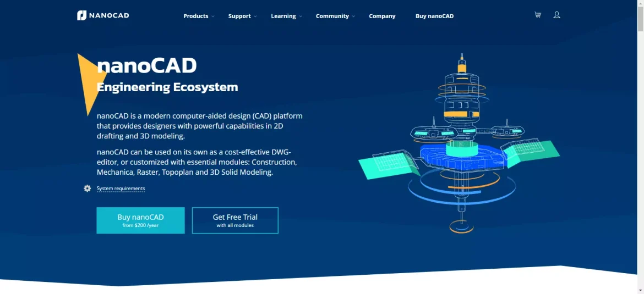This screenshot has width=644, height=294.
Task: Click the Buy nanoCAD from $200/year button
Action: tap(140, 220)
